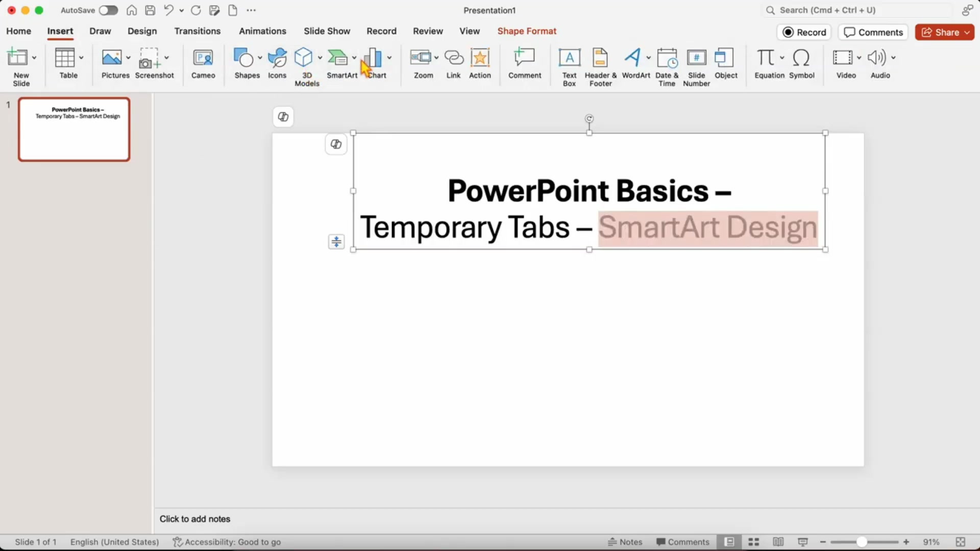Switch to Reading view
980x551 pixels.
click(778, 542)
